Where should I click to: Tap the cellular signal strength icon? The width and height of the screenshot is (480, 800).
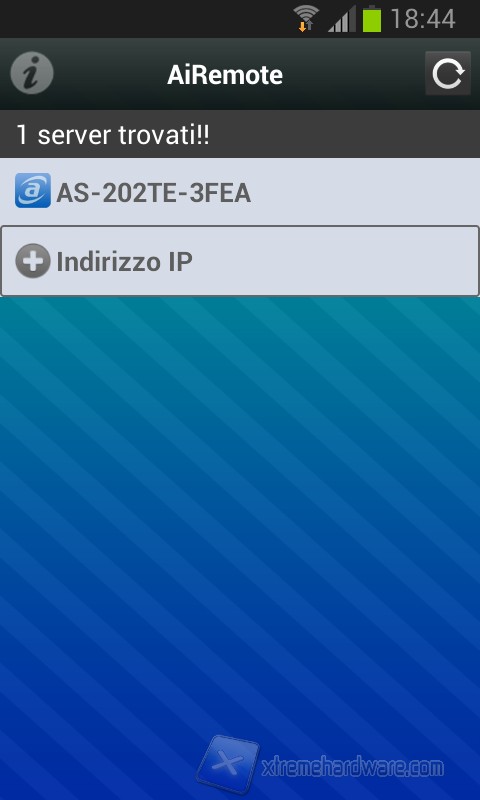pos(342,20)
